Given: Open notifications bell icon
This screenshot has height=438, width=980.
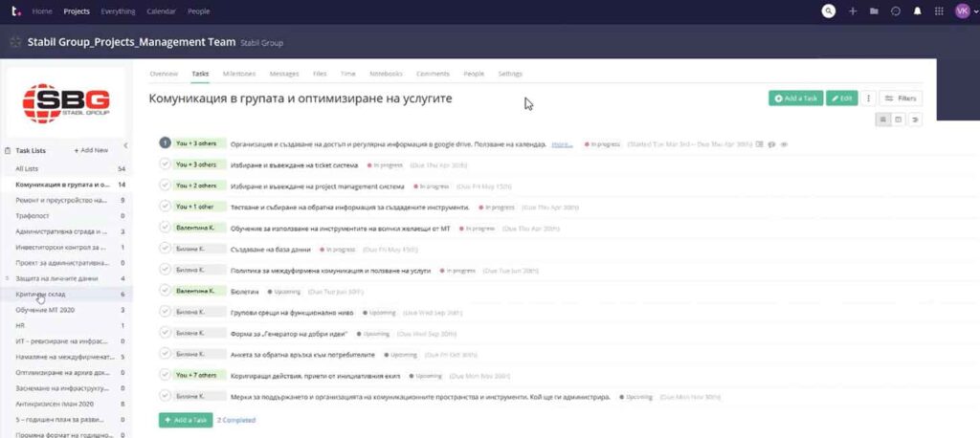Looking at the screenshot, I should (x=918, y=11).
